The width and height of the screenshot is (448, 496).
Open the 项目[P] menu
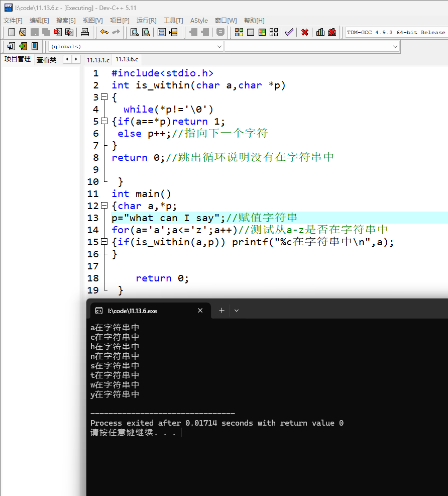(120, 21)
